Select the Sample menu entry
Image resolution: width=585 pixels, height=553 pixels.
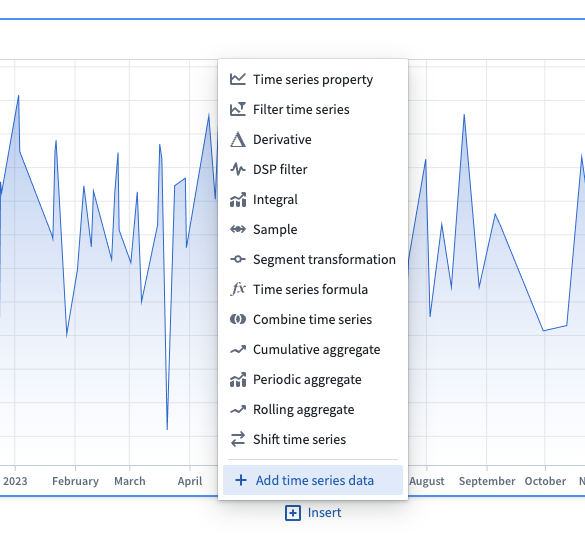pos(313,229)
